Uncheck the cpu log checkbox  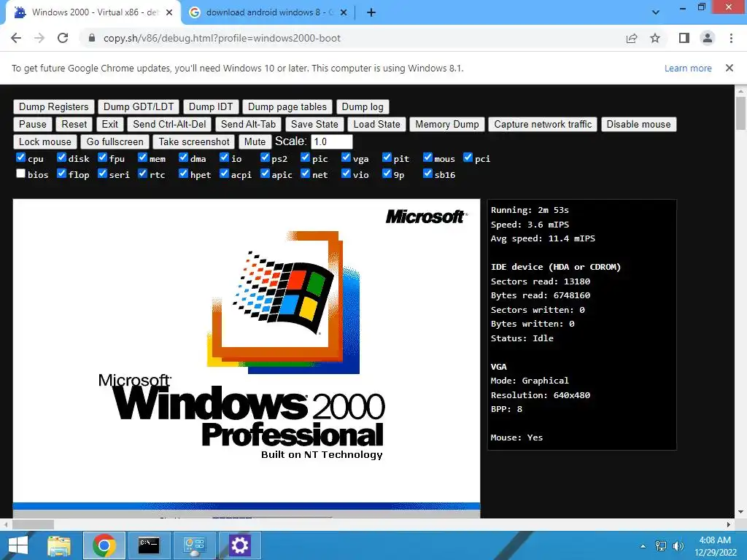coord(20,157)
